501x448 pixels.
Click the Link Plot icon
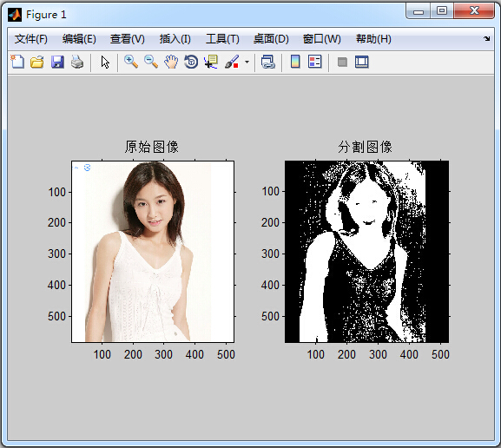268,62
